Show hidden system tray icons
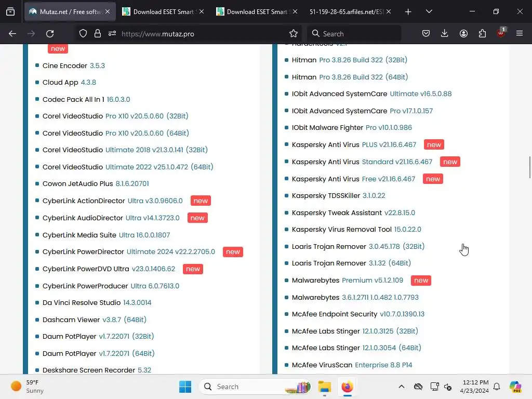This screenshot has height=399, width=532. point(402,387)
